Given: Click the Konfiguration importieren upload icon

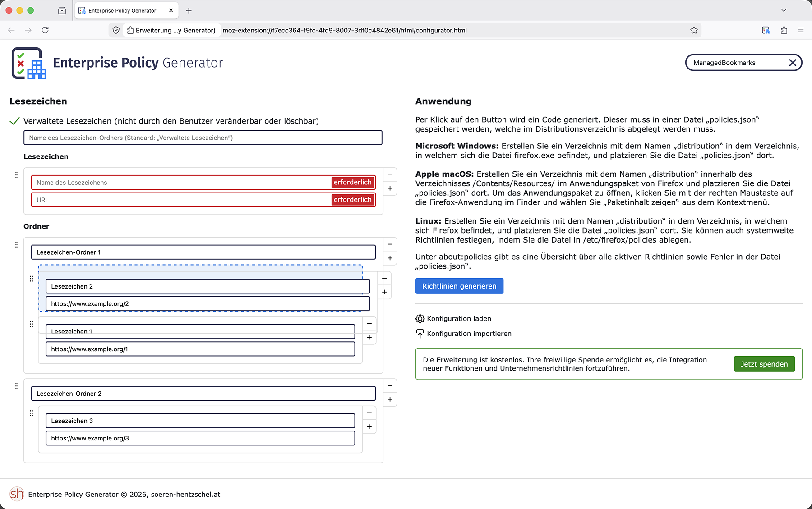Looking at the screenshot, I should pos(420,334).
